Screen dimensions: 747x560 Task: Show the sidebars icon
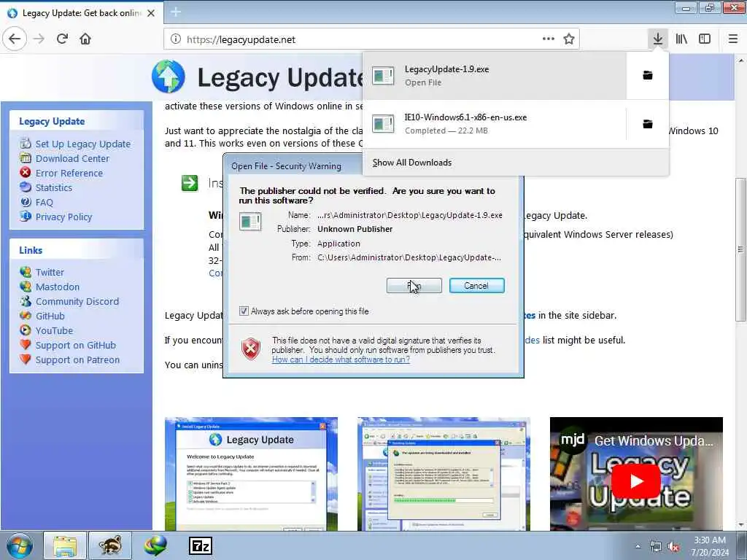click(705, 39)
